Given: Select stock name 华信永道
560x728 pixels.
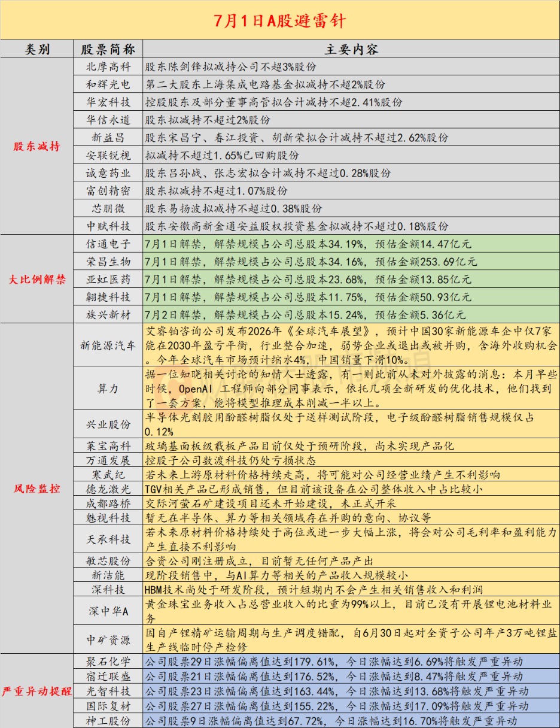Looking at the screenshot, I should coord(108,120).
